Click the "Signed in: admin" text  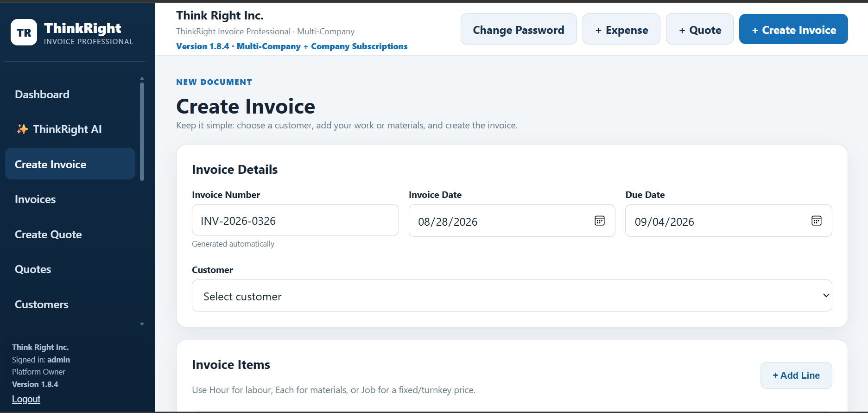point(41,360)
